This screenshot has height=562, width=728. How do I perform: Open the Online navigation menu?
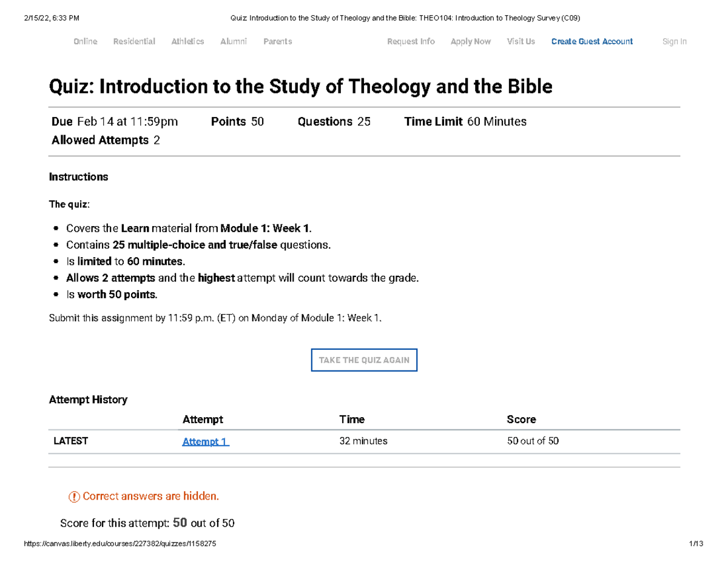click(85, 41)
